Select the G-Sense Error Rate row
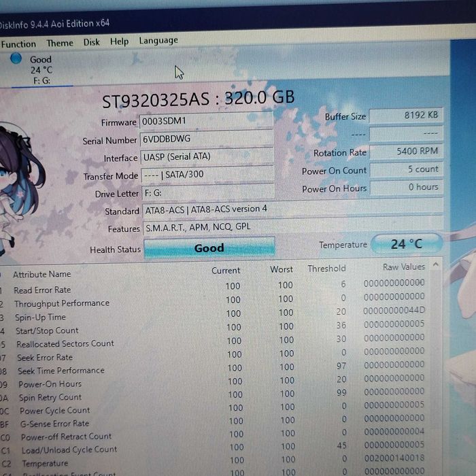Image resolution: width=476 pixels, height=476 pixels. (x=212, y=421)
